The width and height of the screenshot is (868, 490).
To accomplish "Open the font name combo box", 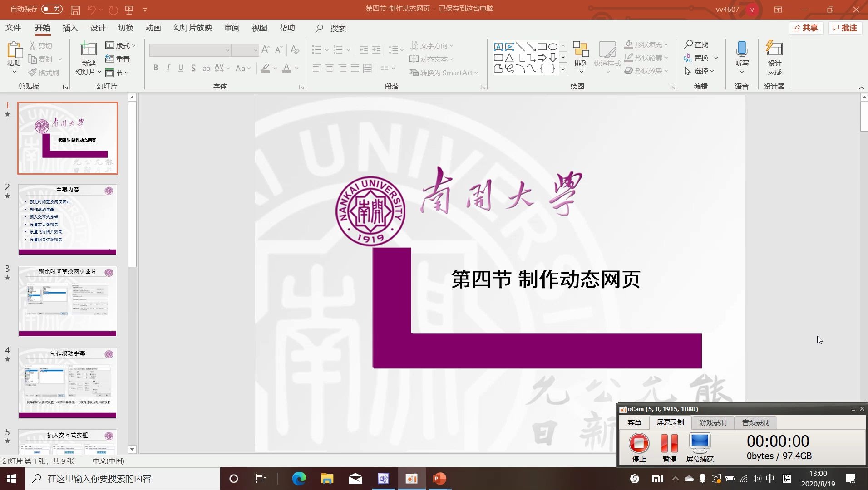I will pyautogui.click(x=190, y=50).
